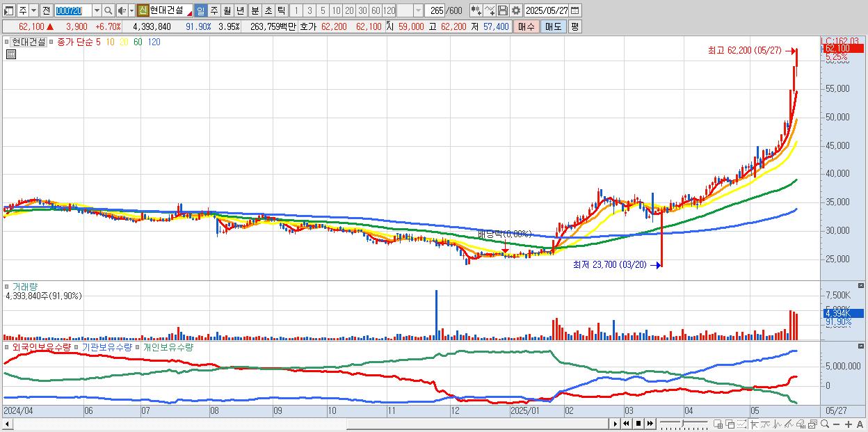Toggle the 외국인보유수량 indicator marker
Screen dimensions: 868x432
(8, 346)
